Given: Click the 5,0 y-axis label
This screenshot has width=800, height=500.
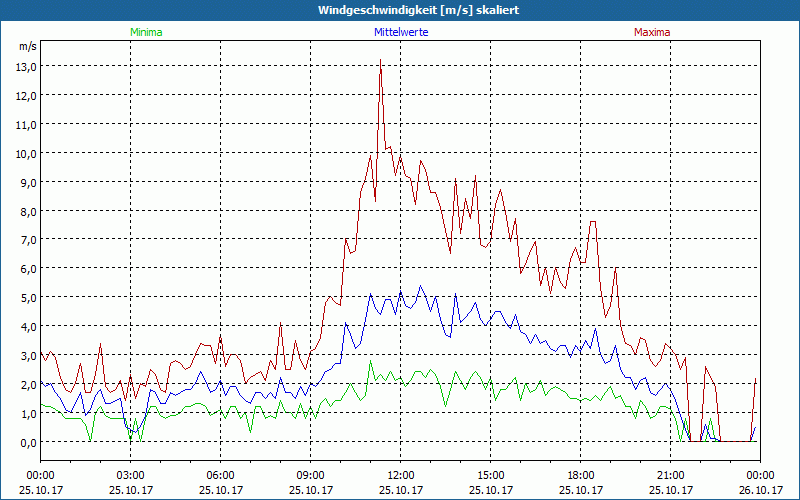Looking at the screenshot, I should click(x=30, y=297).
